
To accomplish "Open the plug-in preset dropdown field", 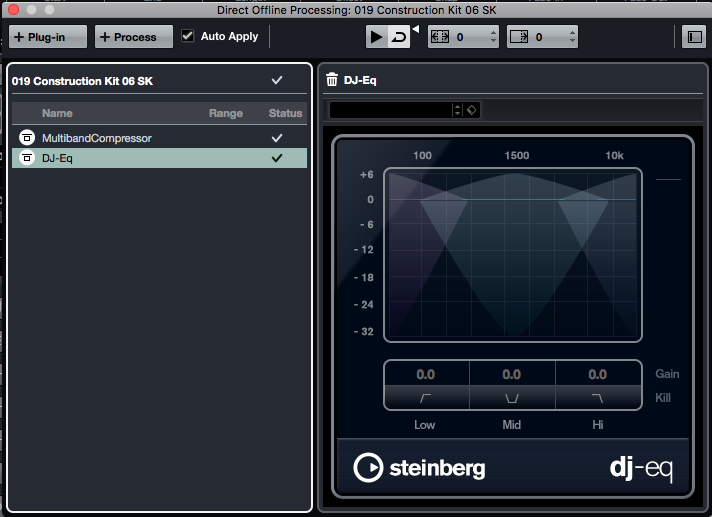I will 394,110.
